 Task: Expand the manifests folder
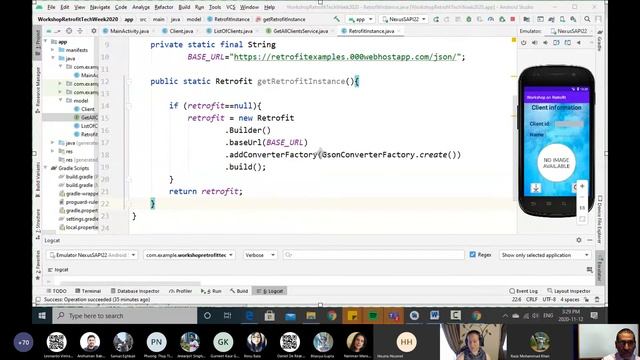coord(53,50)
